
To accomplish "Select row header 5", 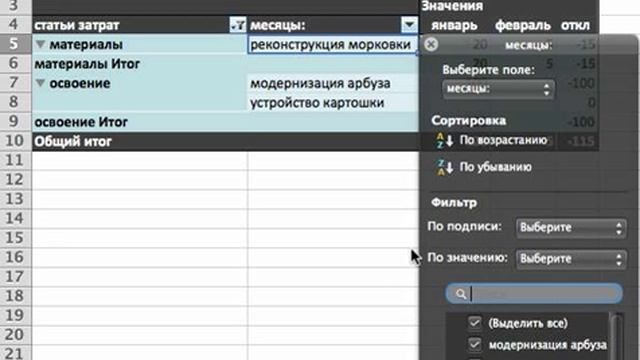I will [x=15, y=44].
